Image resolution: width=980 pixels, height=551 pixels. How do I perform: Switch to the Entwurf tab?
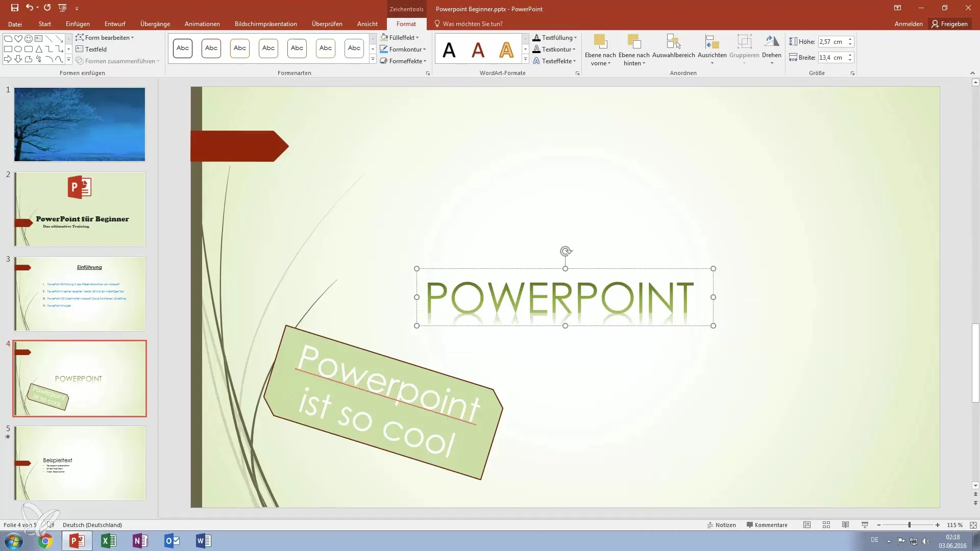point(115,24)
